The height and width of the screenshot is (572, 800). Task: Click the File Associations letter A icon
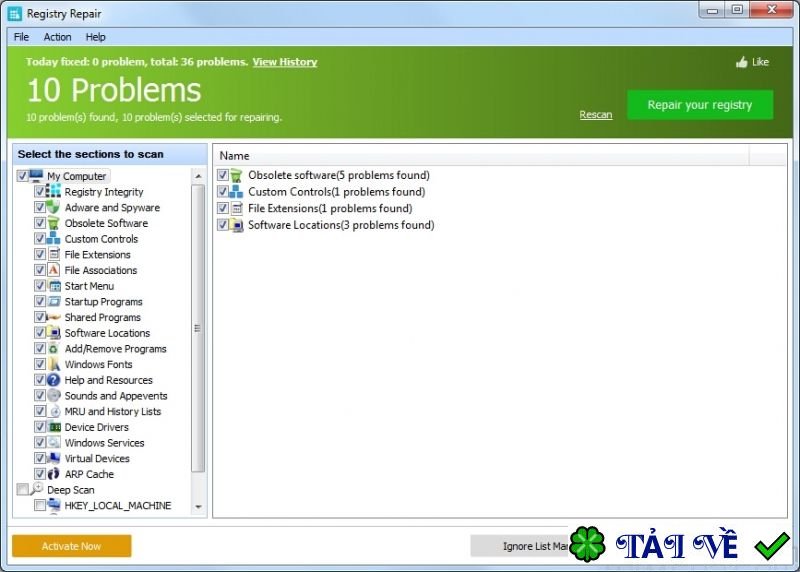(x=54, y=270)
